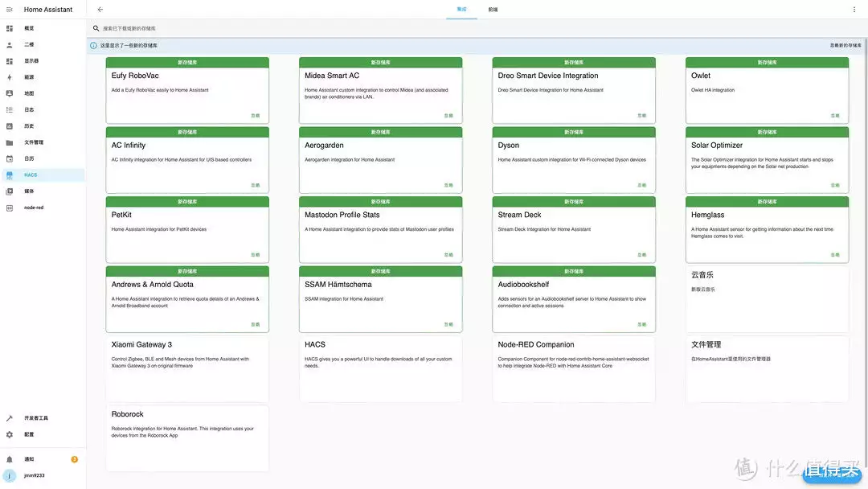Open the Stream Deck card title

[519, 215]
